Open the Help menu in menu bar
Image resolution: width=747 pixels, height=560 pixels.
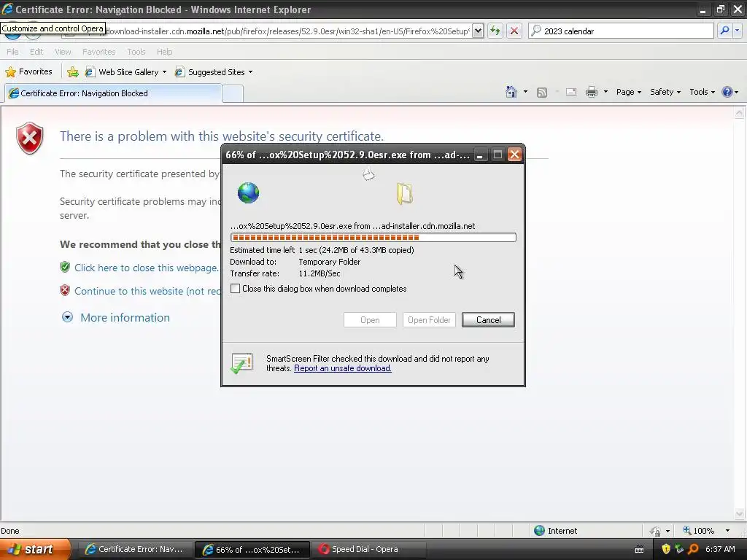[x=164, y=52]
